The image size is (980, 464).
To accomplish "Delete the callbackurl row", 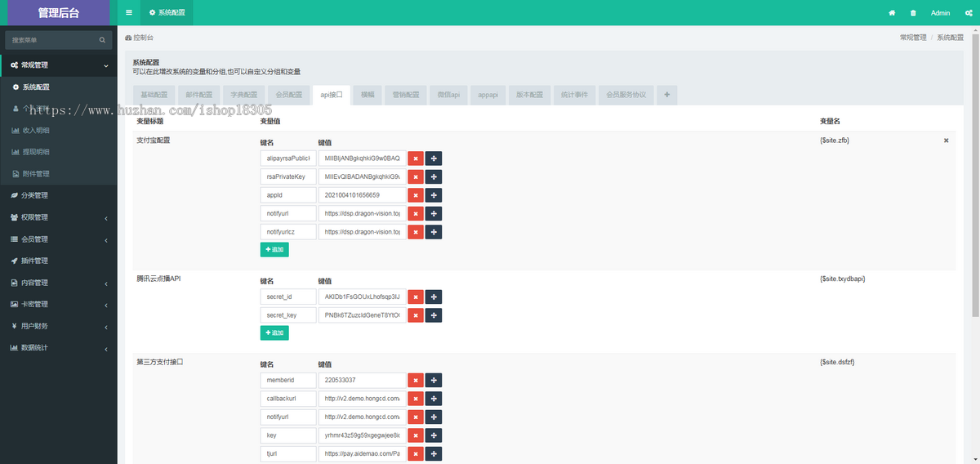I will pyautogui.click(x=415, y=399).
